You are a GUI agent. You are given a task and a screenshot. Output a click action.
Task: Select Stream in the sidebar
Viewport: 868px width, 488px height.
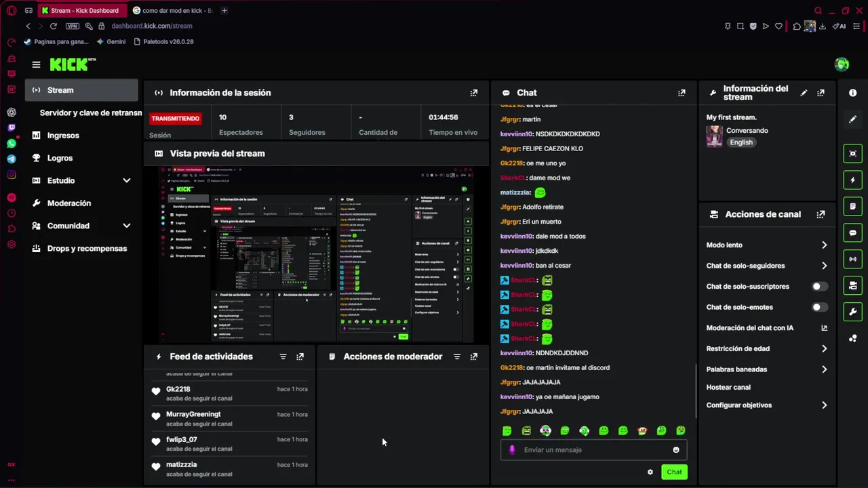click(x=81, y=90)
